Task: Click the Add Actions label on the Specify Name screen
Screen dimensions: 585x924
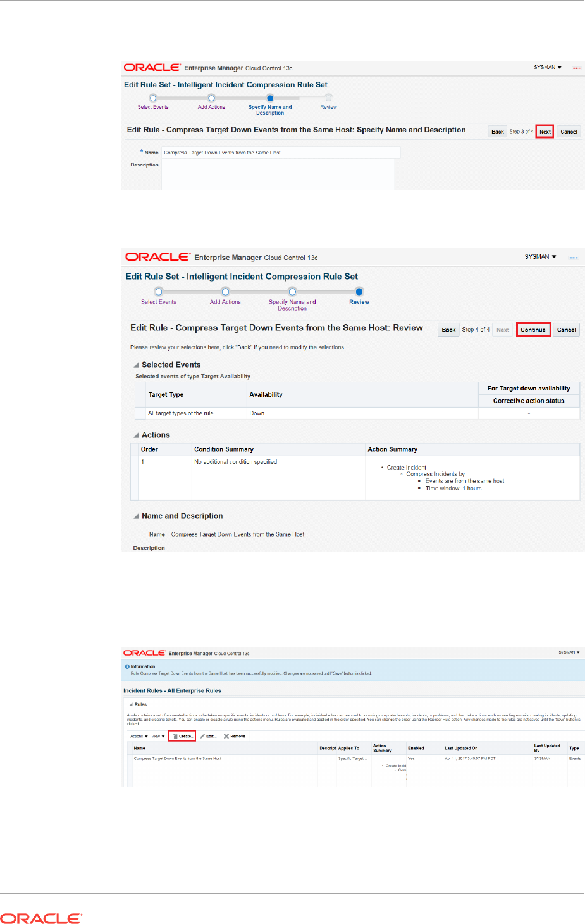Action: 211,107
